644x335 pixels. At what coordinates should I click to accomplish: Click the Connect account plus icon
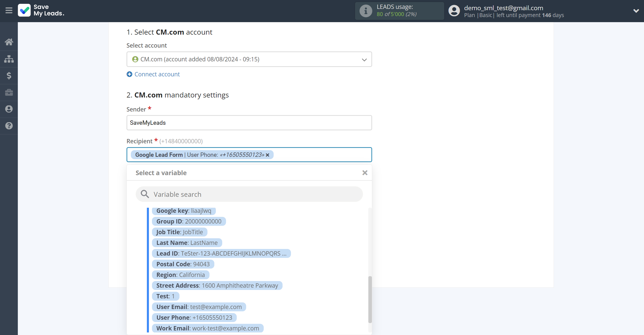pos(129,74)
